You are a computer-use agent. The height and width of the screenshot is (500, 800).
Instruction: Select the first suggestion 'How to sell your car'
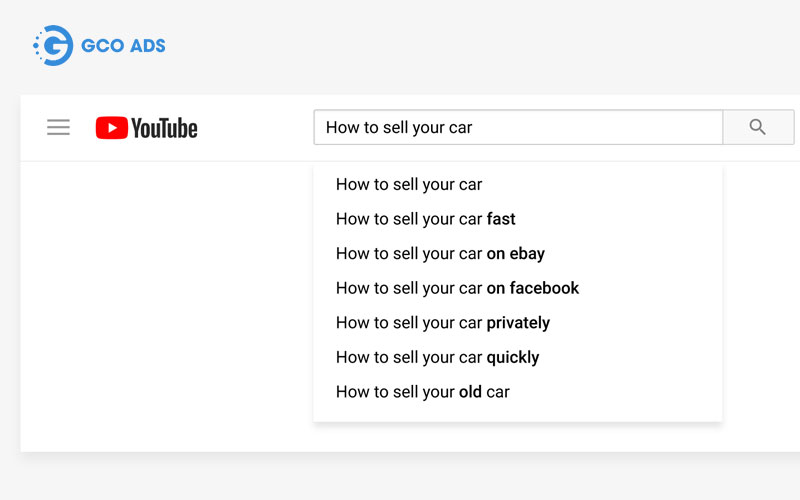click(409, 184)
